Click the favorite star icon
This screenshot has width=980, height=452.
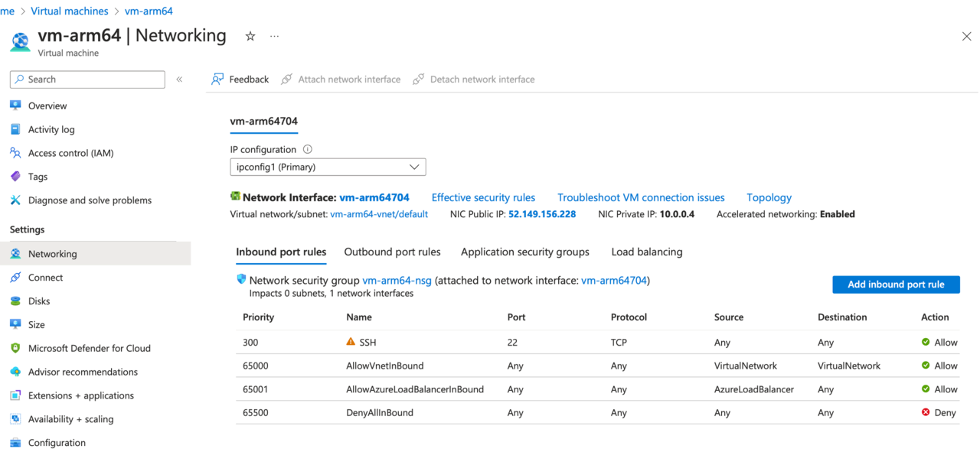click(x=250, y=36)
